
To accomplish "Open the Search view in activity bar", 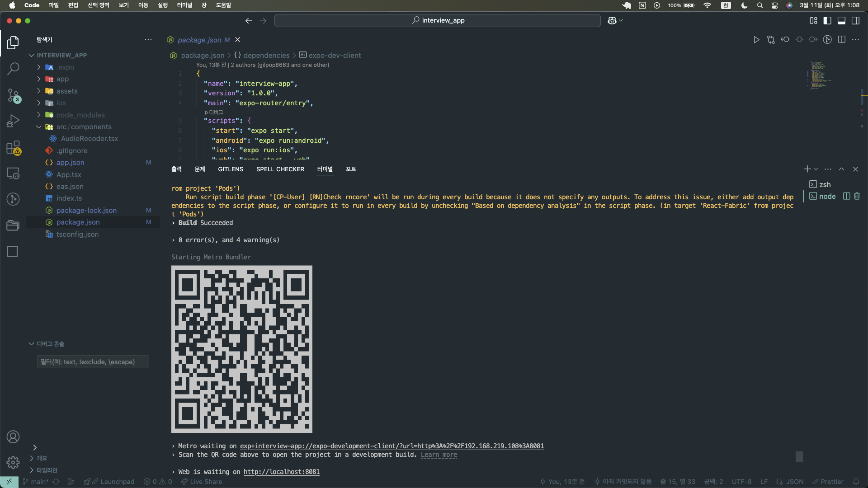I will 13,69.
